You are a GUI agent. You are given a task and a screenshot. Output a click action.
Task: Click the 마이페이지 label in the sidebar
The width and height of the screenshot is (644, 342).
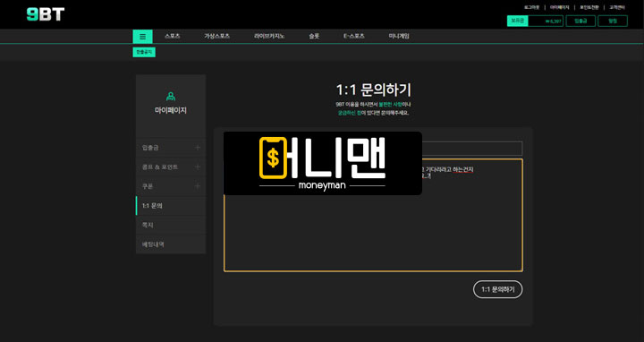point(171,110)
